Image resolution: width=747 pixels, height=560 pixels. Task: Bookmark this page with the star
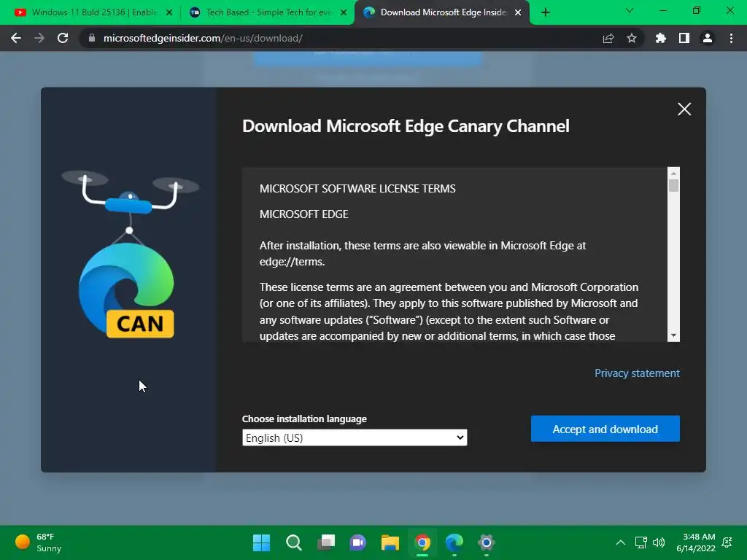632,38
